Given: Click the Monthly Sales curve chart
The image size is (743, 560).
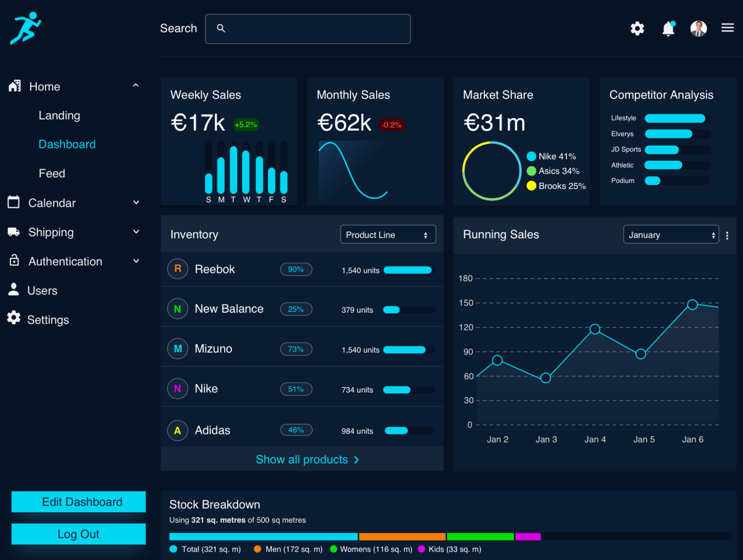Looking at the screenshot, I should pos(353,170).
